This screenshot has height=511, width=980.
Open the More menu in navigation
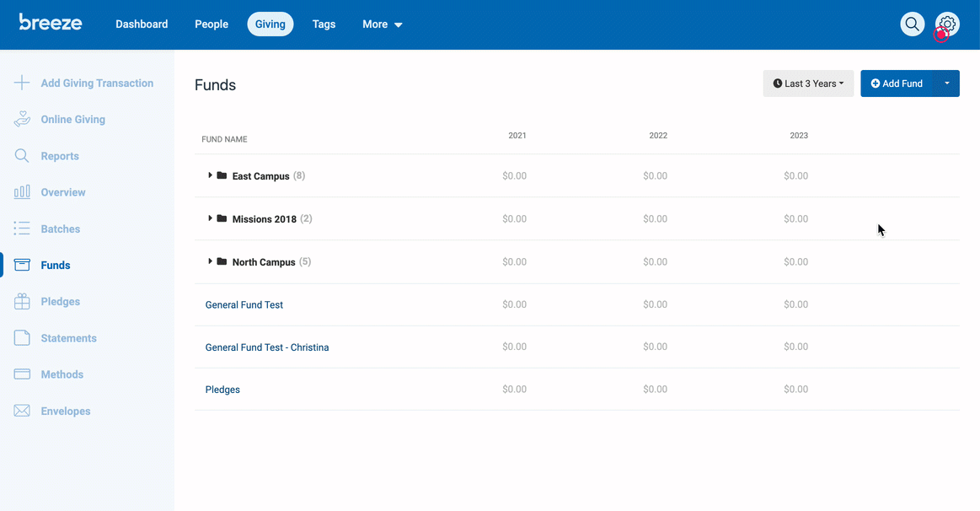(382, 24)
